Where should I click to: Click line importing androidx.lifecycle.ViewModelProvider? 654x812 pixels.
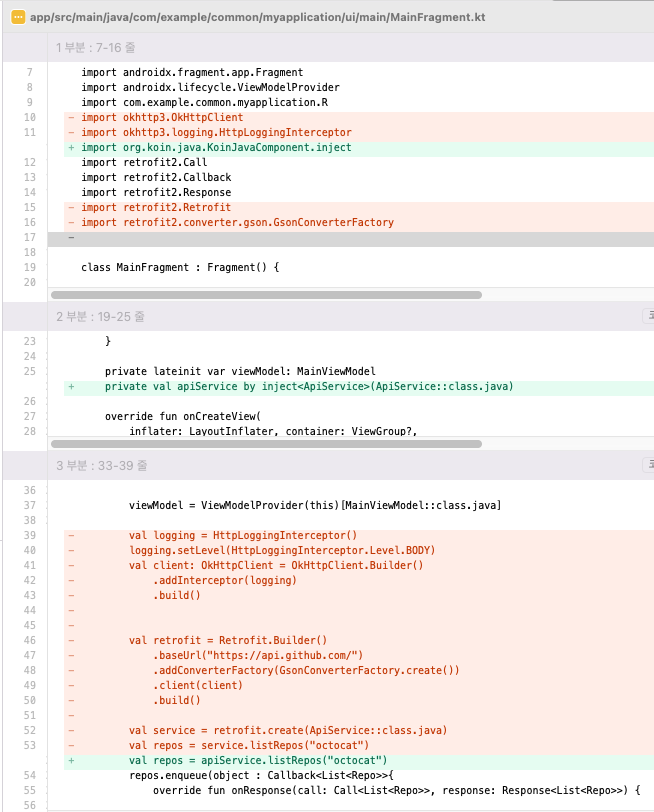210,88
